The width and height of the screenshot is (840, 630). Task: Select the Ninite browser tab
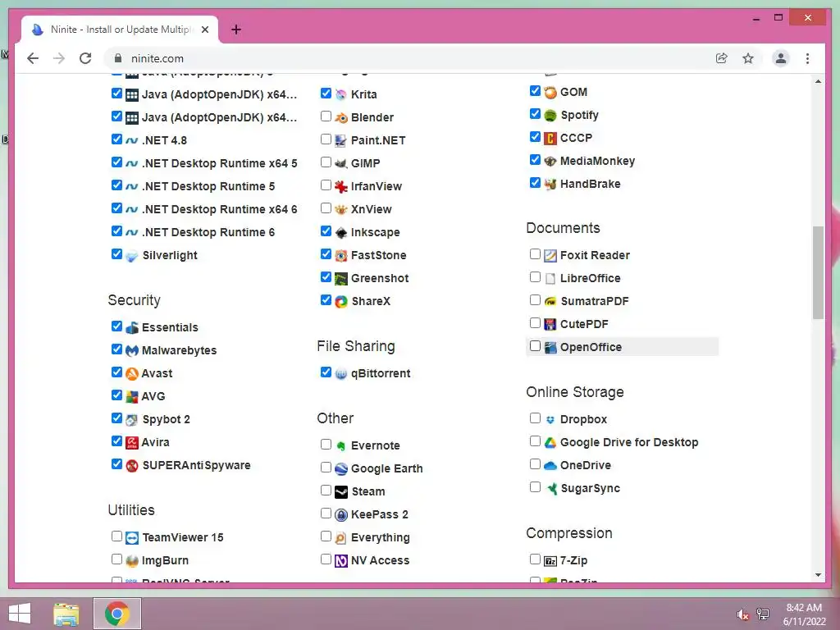click(x=120, y=30)
